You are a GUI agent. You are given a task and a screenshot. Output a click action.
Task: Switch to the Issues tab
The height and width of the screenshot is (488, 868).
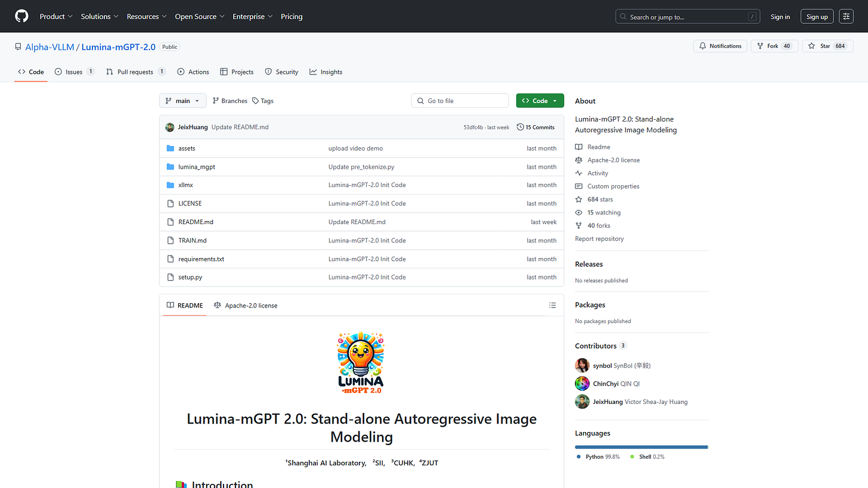75,72
